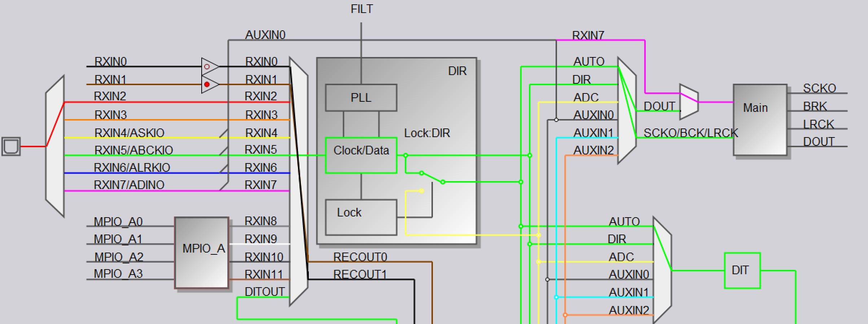Click the SCKO output pin label

point(819,88)
